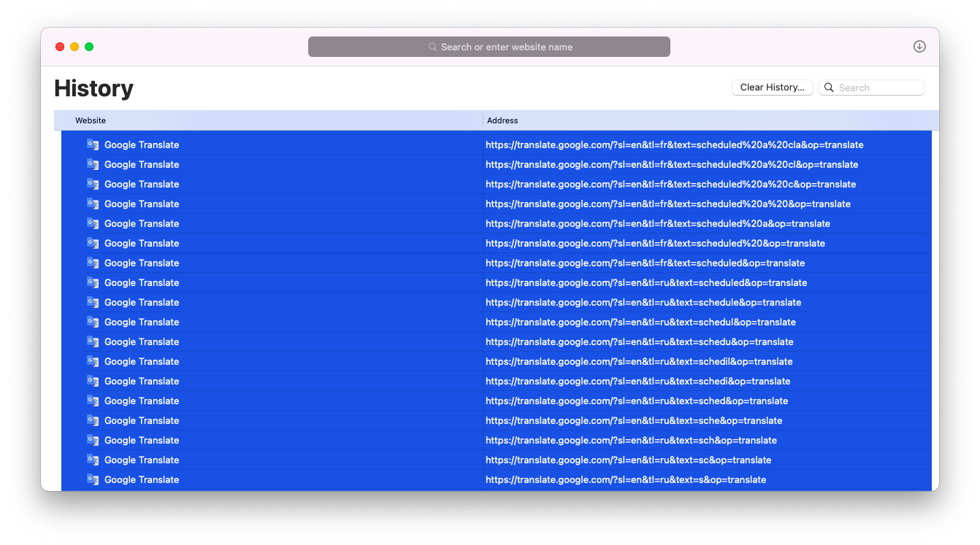
Task: Click the Google Translate favicon on the first history row
Action: pyautogui.click(x=93, y=144)
